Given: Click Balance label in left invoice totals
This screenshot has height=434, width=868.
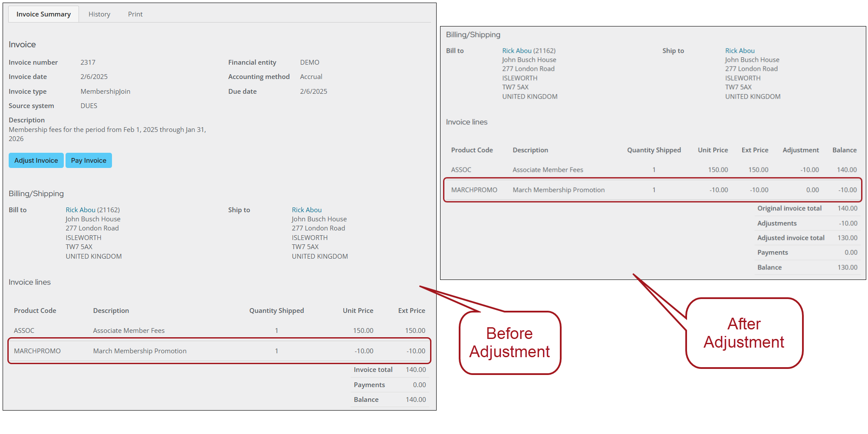Looking at the screenshot, I should (366, 399).
